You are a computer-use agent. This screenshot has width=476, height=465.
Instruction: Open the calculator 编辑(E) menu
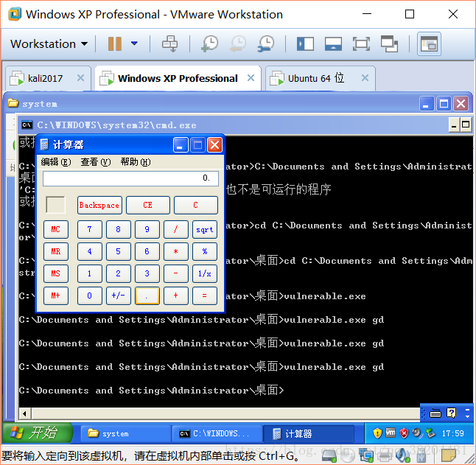(x=55, y=162)
